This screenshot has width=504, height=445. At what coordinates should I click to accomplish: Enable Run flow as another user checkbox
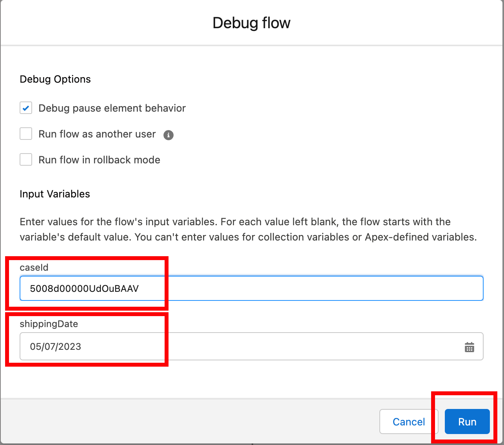[x=26, y=134]
